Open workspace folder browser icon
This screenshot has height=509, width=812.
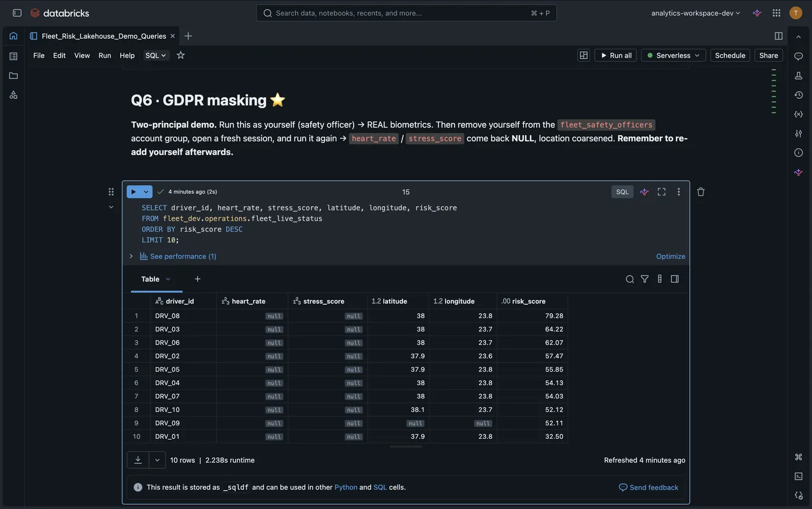(13, 75)
